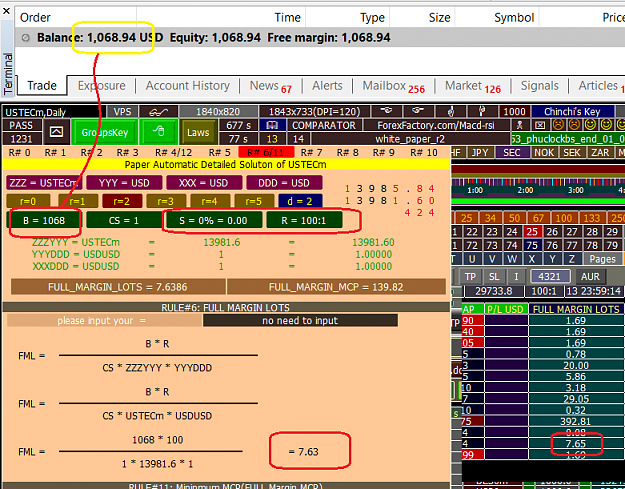Open the Mailbox tab
Viewport: 625px width, 489px height.
(x=393, y=86)
